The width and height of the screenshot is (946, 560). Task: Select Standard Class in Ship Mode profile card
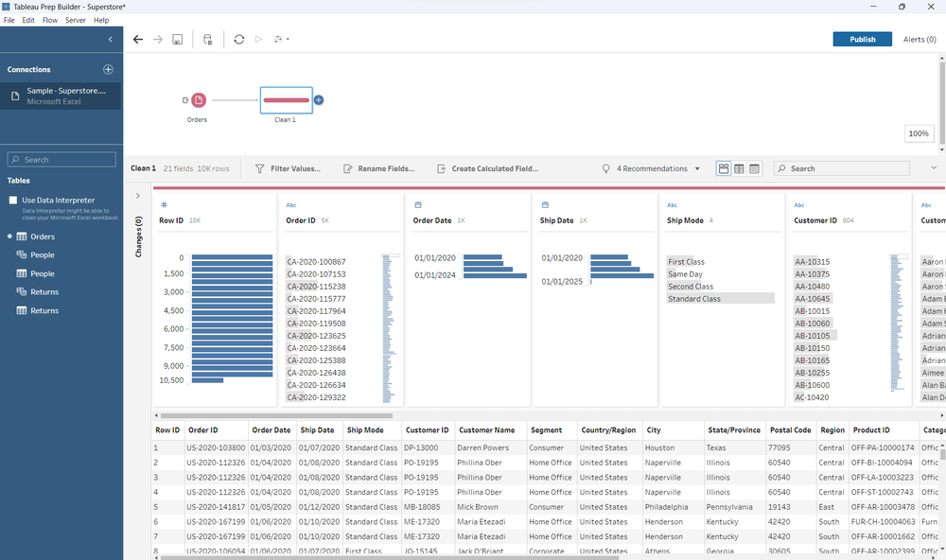tap(720, 299)
